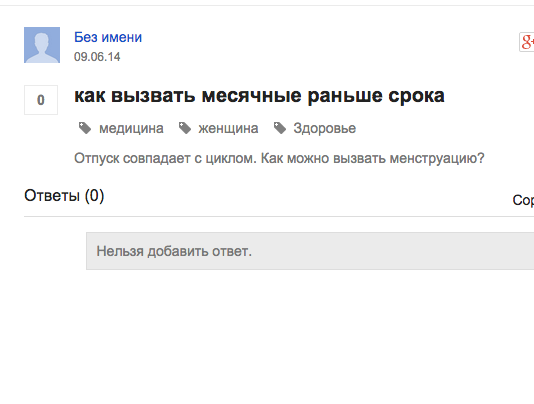Click the tag icon beside Здоровье
This screenshot has height=404, width=534.
point(280,128)
